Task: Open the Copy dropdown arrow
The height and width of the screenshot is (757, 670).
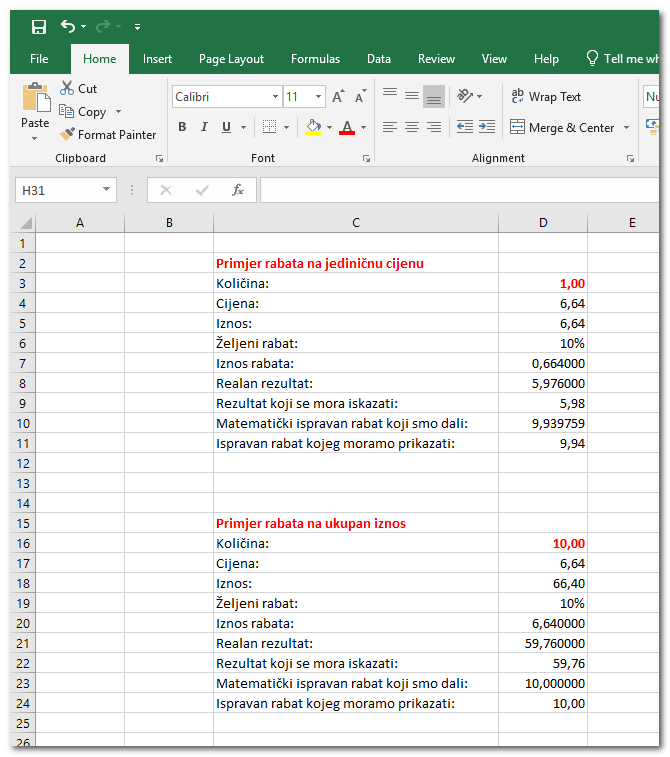Action: tap(118, 112)
